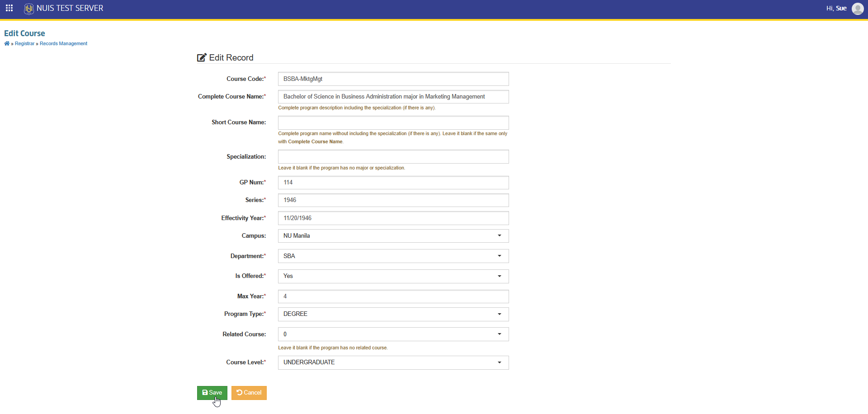Click the Hi, Sue user menu

click(x=836, y=9)
